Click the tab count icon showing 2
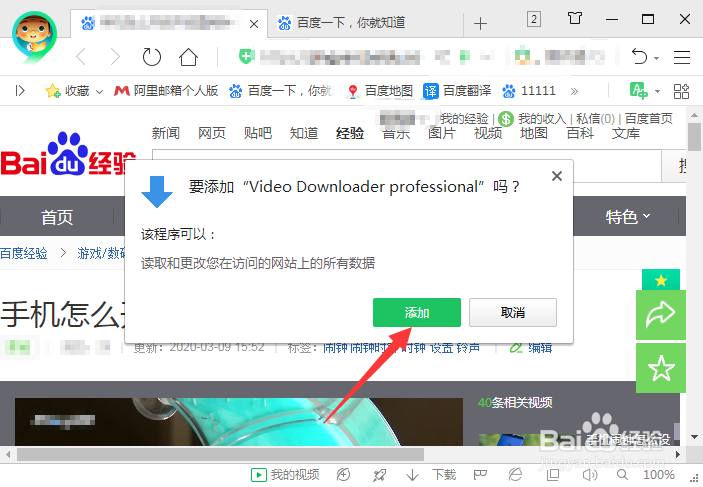This screenshot has width=703, height=487. (x=534, y=19)
